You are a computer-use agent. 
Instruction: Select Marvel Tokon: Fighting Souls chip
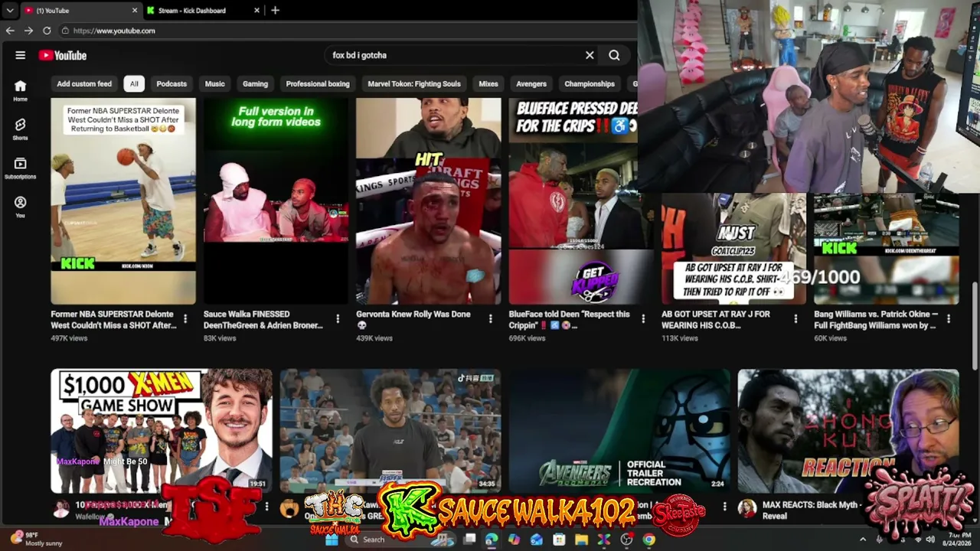click(x=414, y=84)
